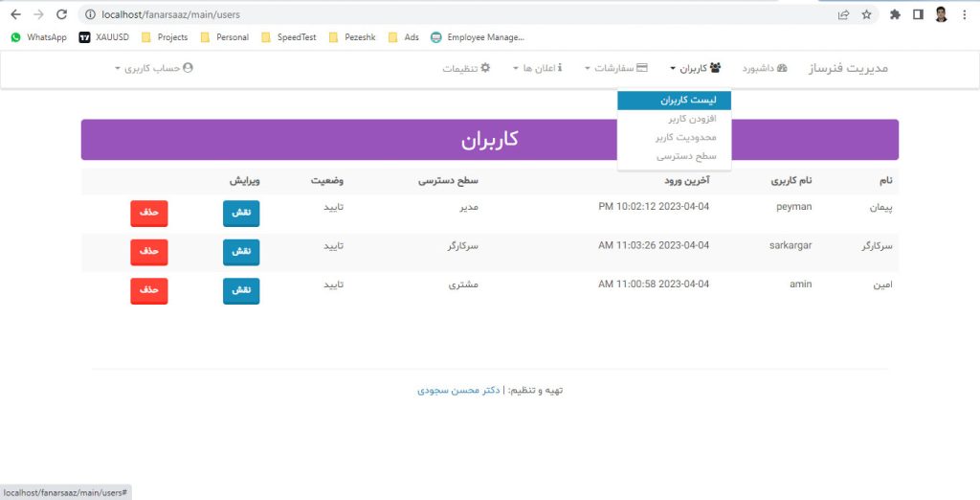Click حذف button for sarkargar row

pos(148,252)
